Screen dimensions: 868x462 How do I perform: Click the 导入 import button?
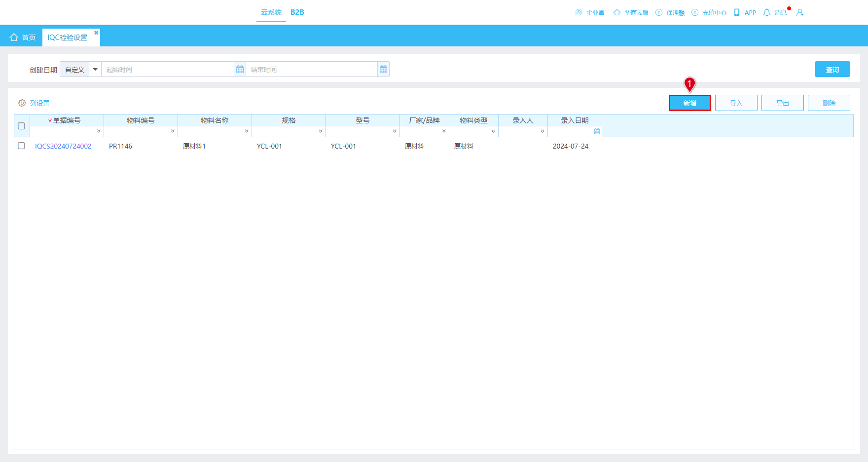pyautogui.click(x=736, y=103)
